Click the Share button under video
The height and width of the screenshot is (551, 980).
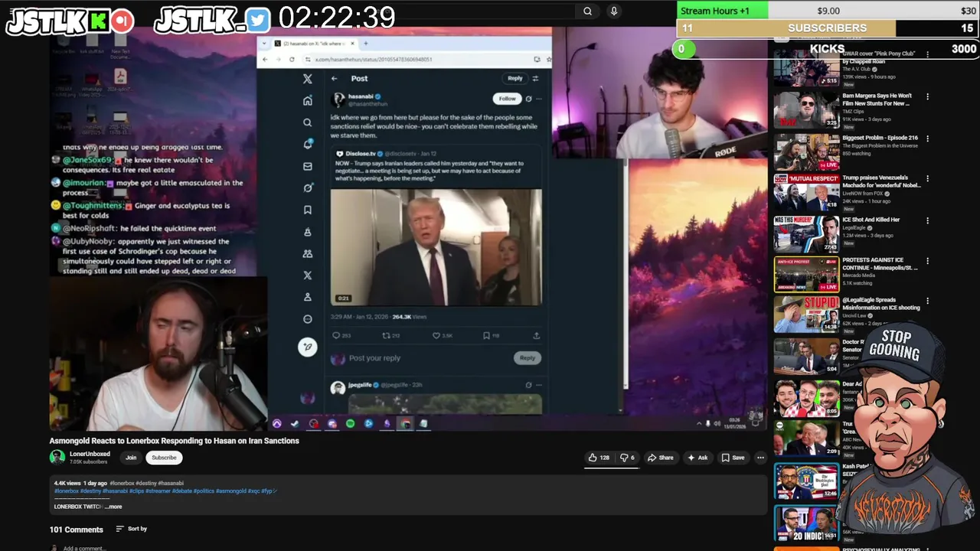pos(661,458)
